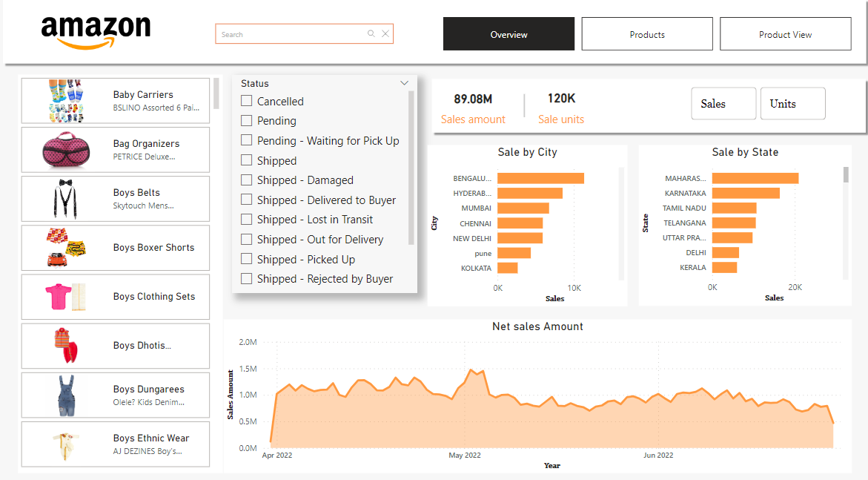Viewport: 868px width, 480px height.
Task: Select the KERALA bar
Action: (x=725, y=267)
